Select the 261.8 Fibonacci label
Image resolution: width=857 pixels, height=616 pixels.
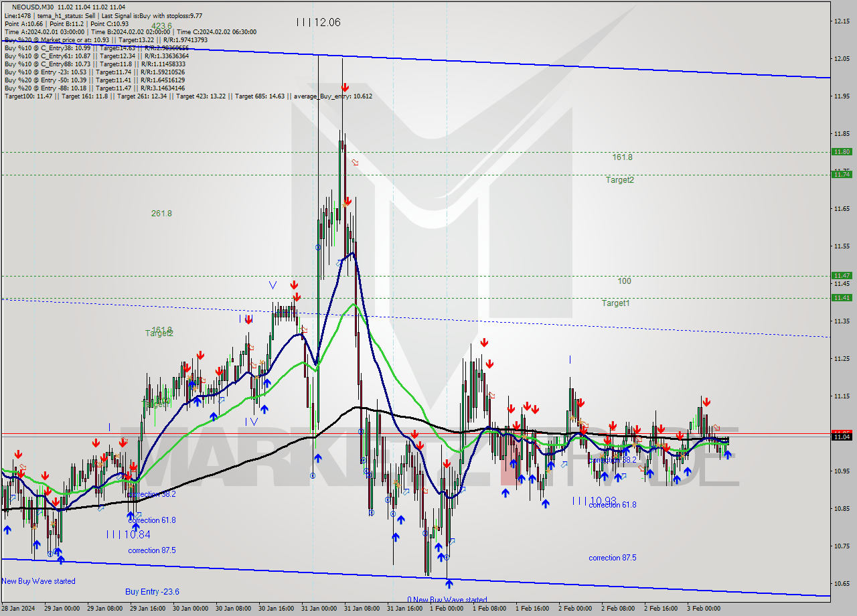(x=161, y=214)
